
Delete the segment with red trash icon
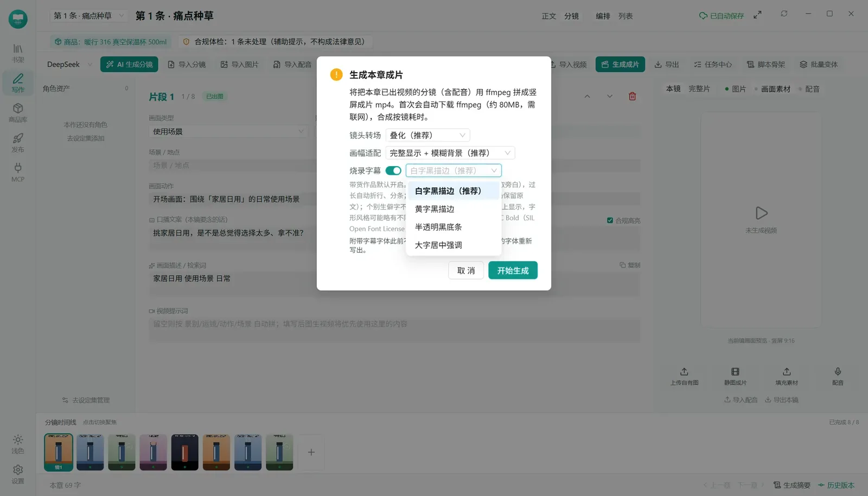(632, 96)
